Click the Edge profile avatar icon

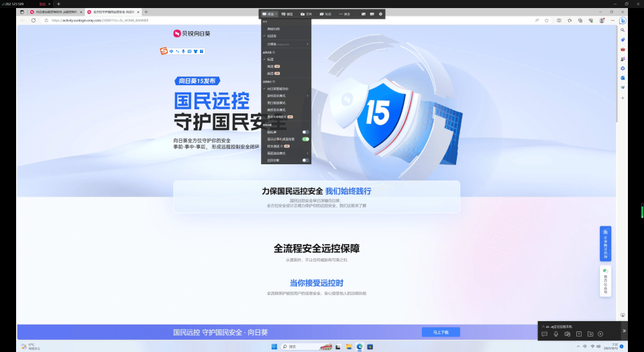602,20
